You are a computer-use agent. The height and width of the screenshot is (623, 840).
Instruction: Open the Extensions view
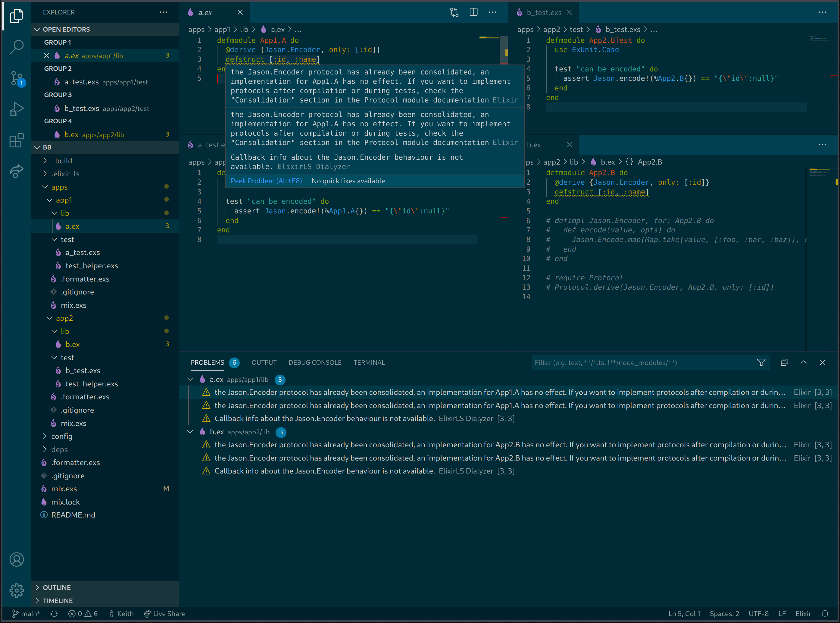(17, 140)
